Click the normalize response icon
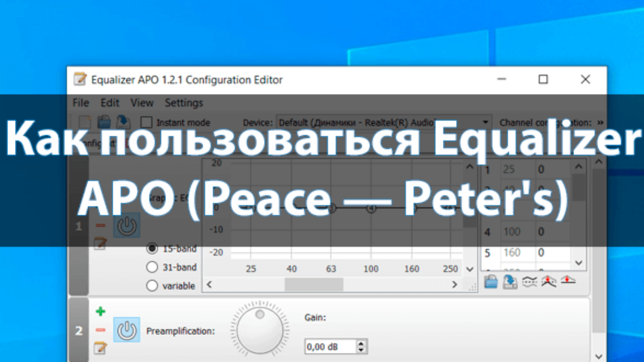 (548, 282)
